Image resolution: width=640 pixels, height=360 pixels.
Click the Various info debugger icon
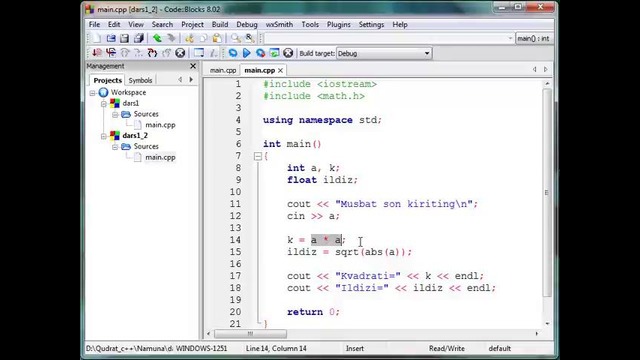213,53
